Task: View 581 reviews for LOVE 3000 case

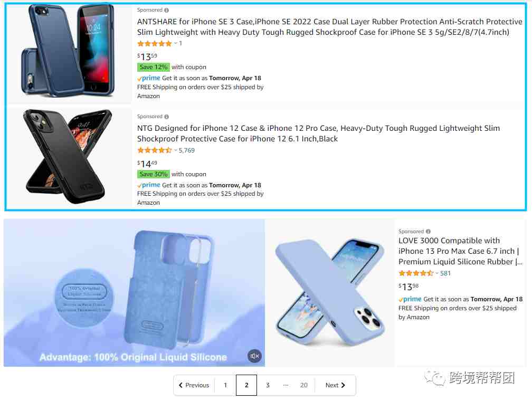Action: pos(445,273)
